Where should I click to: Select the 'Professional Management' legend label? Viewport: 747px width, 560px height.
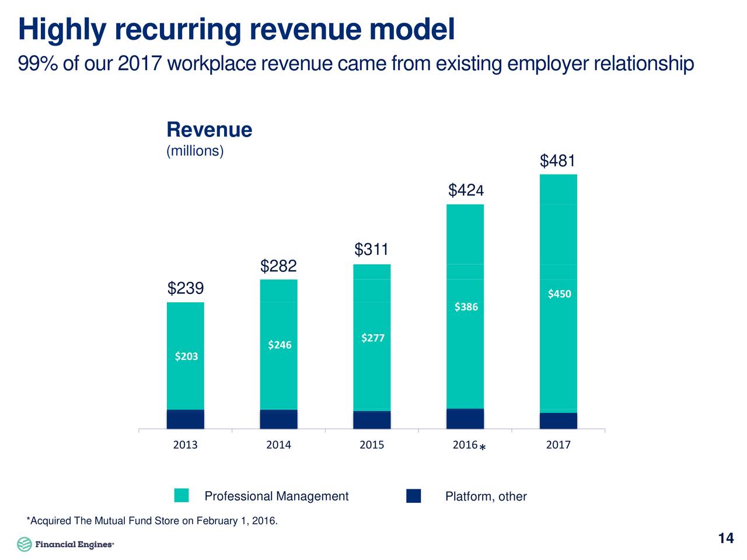coord(276,496)
